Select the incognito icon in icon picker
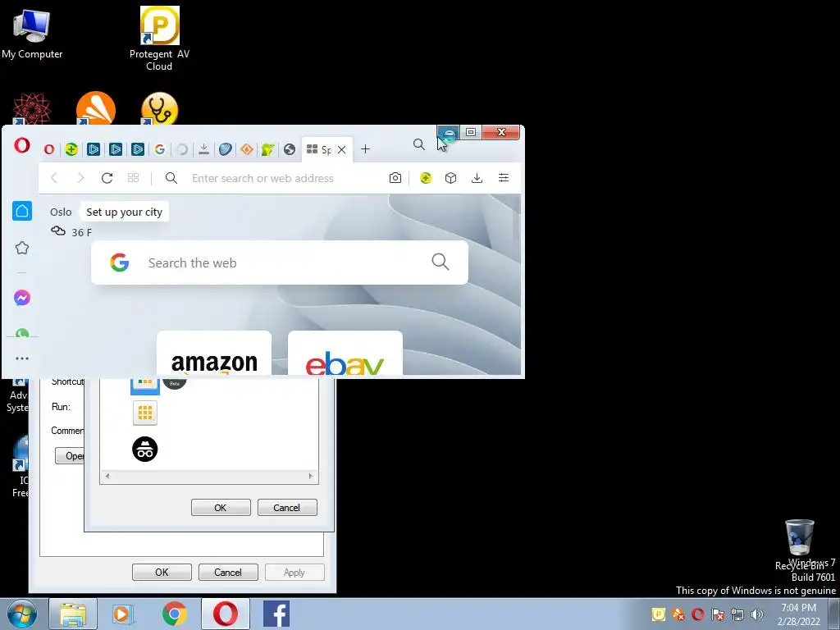Image resolution: width=840 pixels, height=630 pixels. tap(145, 449)
